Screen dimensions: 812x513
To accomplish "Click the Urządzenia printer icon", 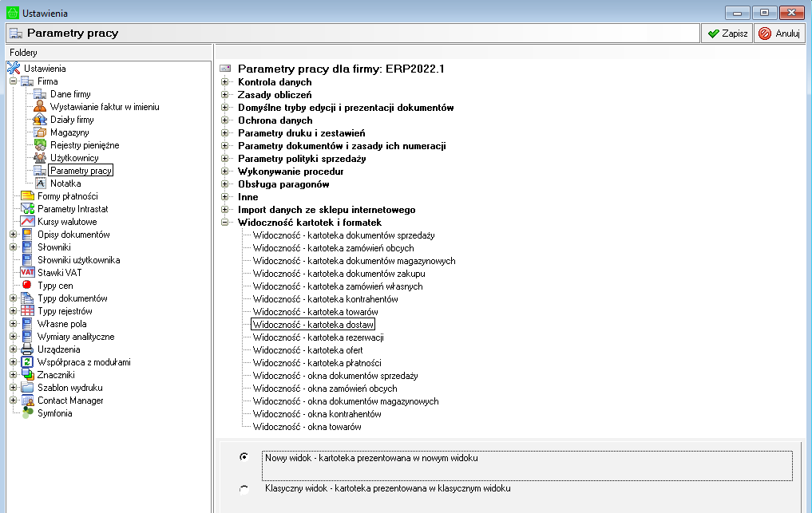I will 27,349.
